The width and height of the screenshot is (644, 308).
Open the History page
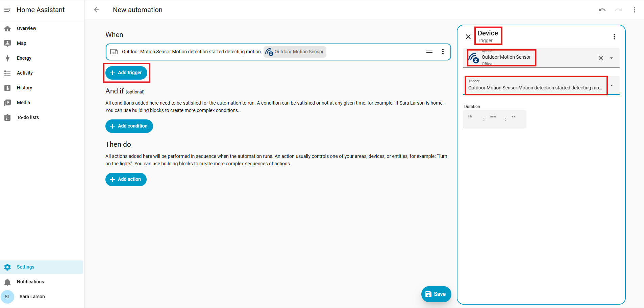(x=42, y=88)
